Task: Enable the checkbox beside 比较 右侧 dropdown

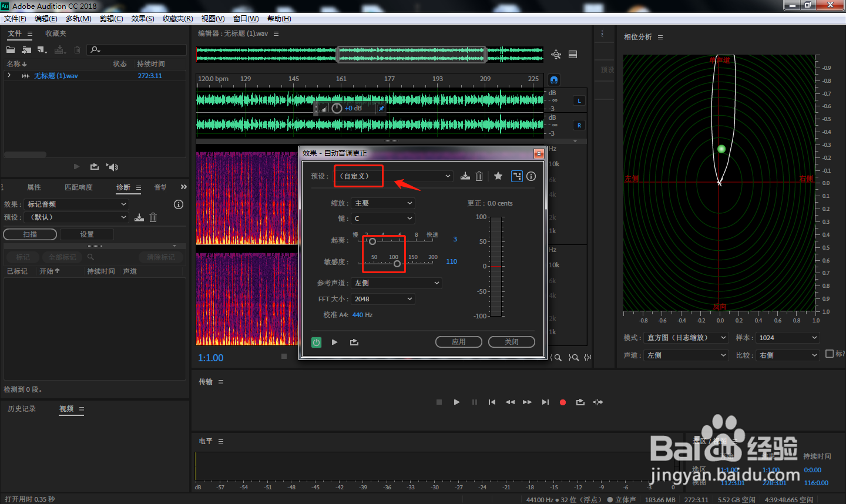Action: tap(830, 354)
